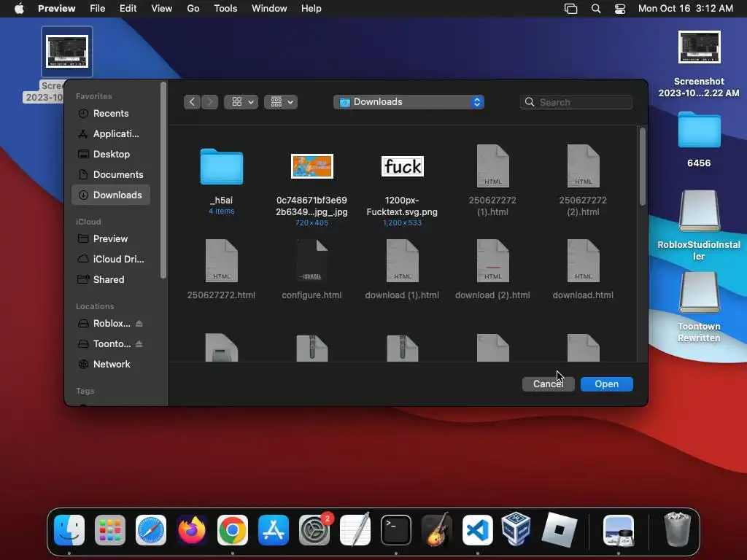Image resolution: width=747 pixels, height=560 pixels.
Task: Select Desktop in the sidebar
Action: click(x=111, y=155)
